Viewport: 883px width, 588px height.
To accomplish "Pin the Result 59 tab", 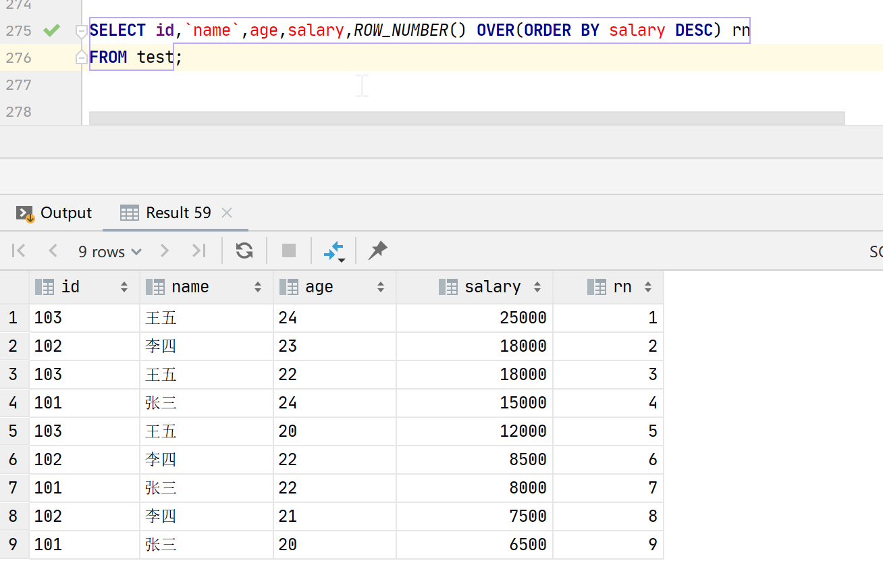I will [377, 251].
